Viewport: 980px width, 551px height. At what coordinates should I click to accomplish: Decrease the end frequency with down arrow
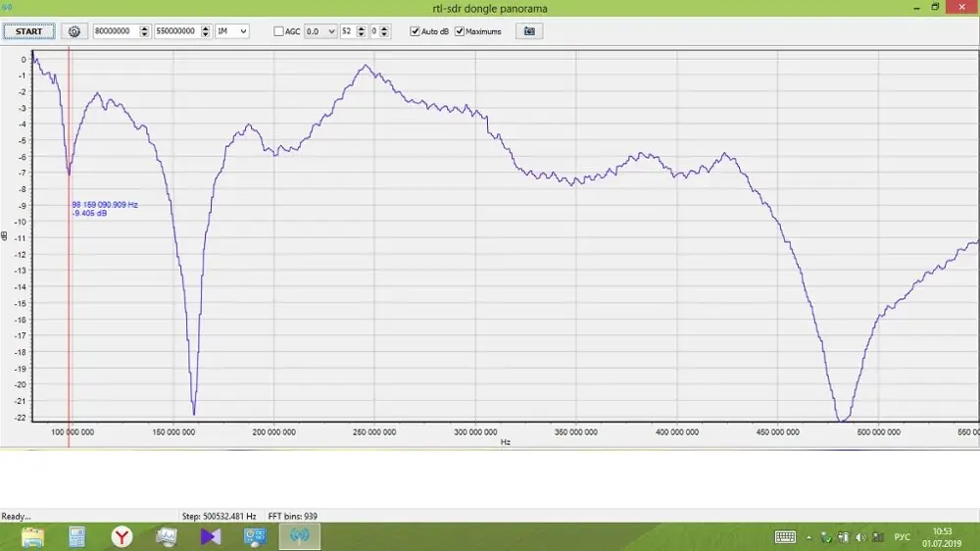(x=206, y=34)
